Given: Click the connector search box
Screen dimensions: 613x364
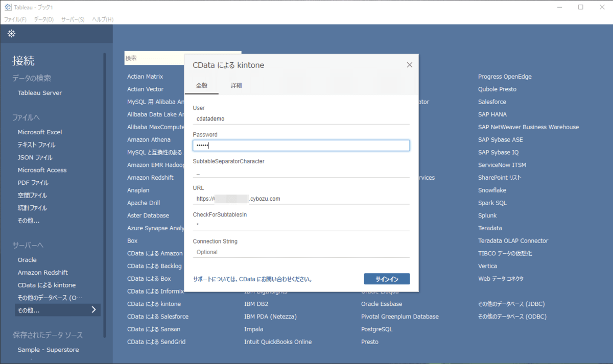Looking at the screenshot, I should point(154,58).
